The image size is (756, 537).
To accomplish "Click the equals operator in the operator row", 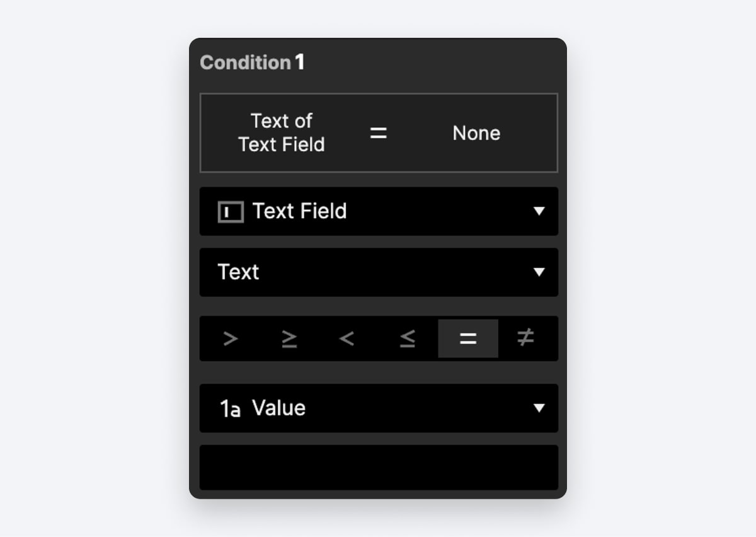I will [x=467, y=338].
